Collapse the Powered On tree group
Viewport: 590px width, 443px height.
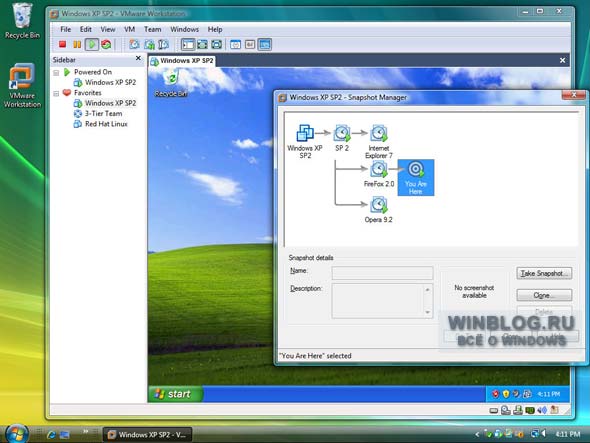tap(56, 72)
